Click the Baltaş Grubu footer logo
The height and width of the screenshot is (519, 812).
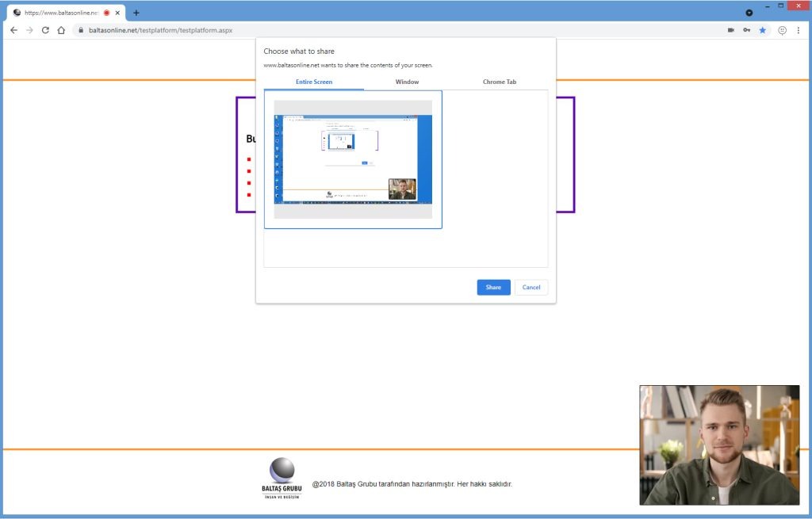click(282, 477)
